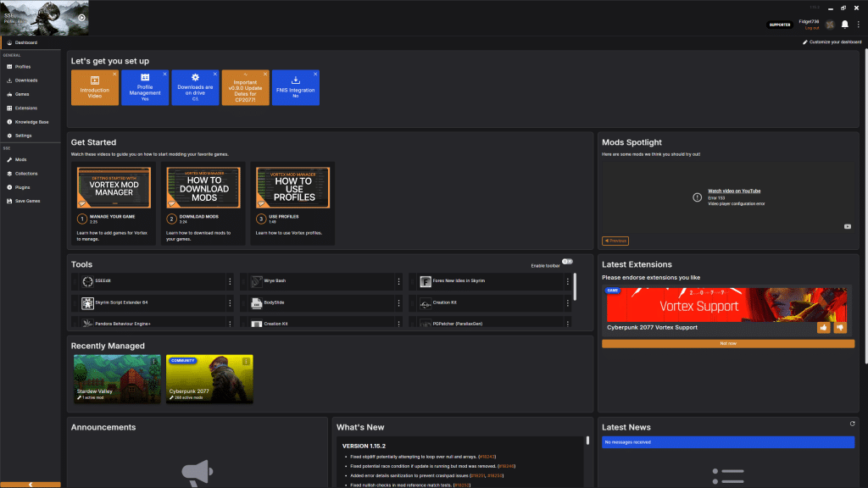The image size is (868, 488).
Task: Click the Fores New Idles in Skyrim icon
Action: click(426, 281)
